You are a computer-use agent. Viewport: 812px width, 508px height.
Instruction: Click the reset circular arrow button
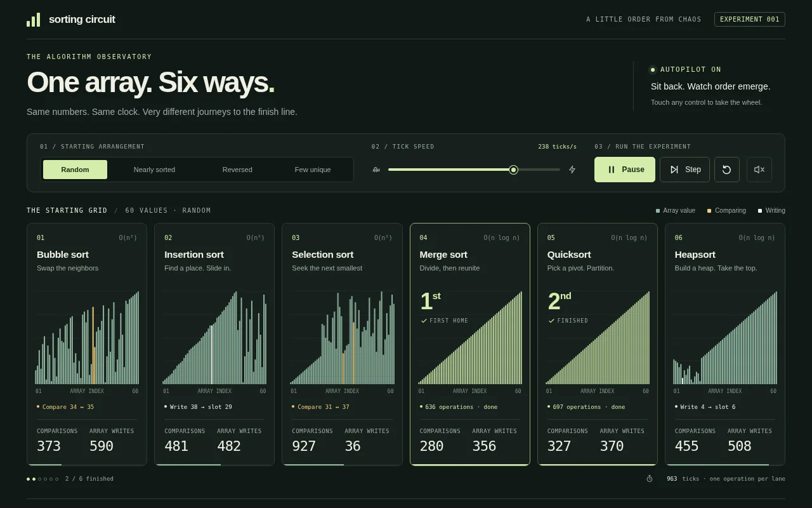727,170
